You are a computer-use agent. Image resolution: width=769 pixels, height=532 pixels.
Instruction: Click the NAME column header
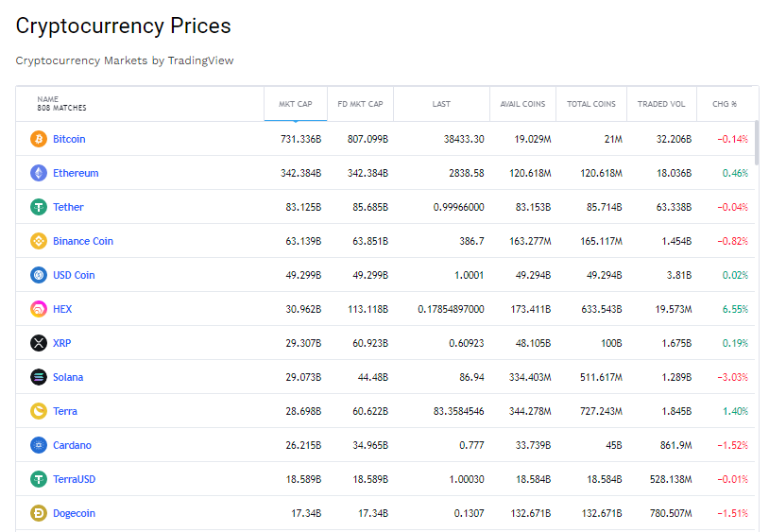coord(140,103)
